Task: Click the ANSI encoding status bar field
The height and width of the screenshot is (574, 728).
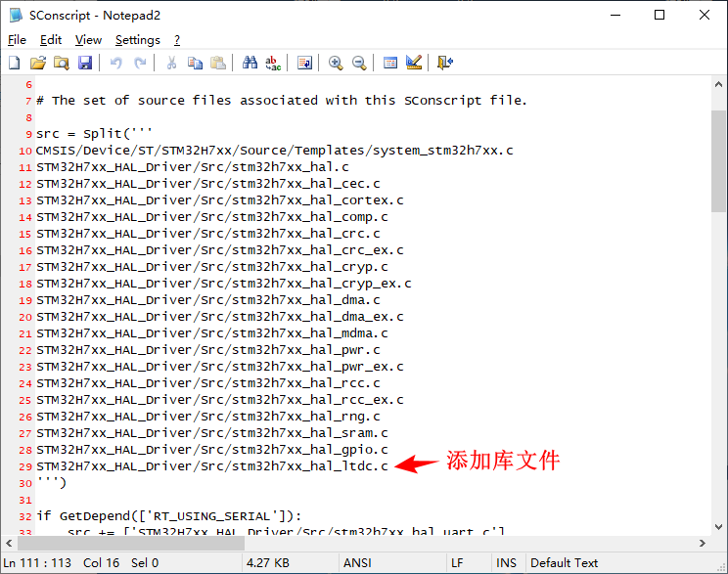Action: point(356,563)
